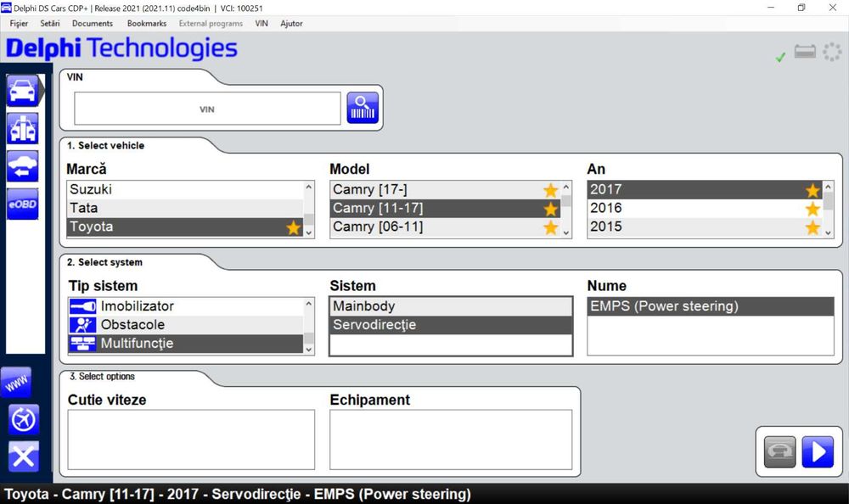The image size is (849, 504).
Task: Open the Documents menu
Action: (92, 23)
